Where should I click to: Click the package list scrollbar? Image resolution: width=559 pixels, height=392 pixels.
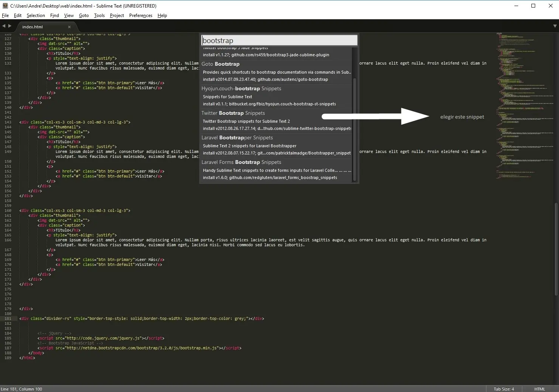click(x=355, y=130)
